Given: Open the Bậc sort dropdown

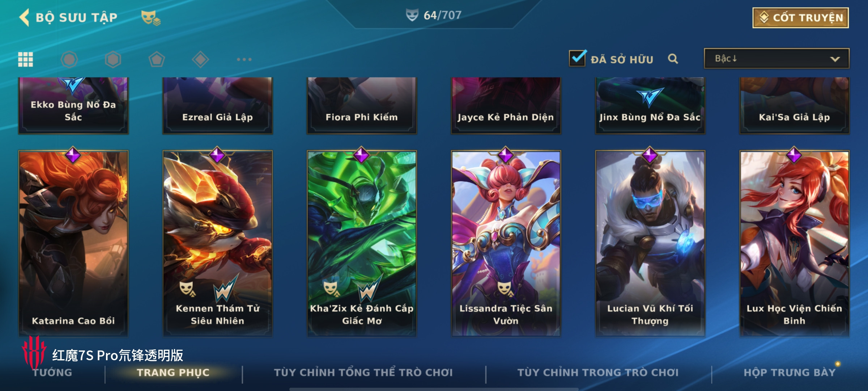Looking at the screenshot, I should tap(776, 58).
